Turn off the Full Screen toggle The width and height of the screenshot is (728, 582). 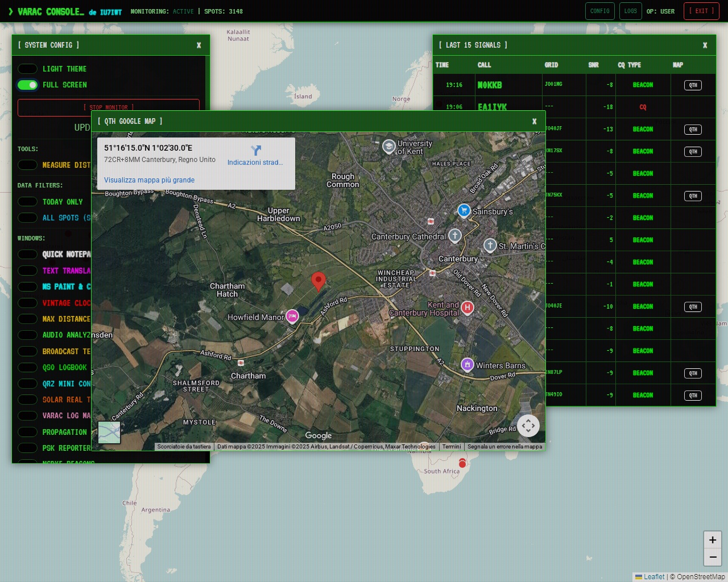click(x=27, y=85)
